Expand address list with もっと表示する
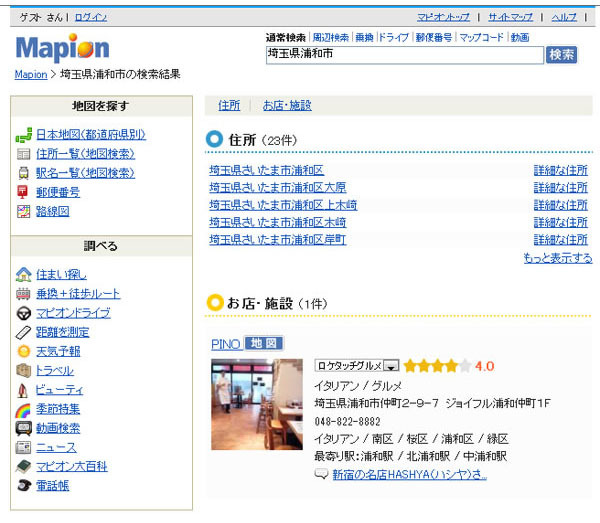Screen dimensions: 600x523 point(557,258)
